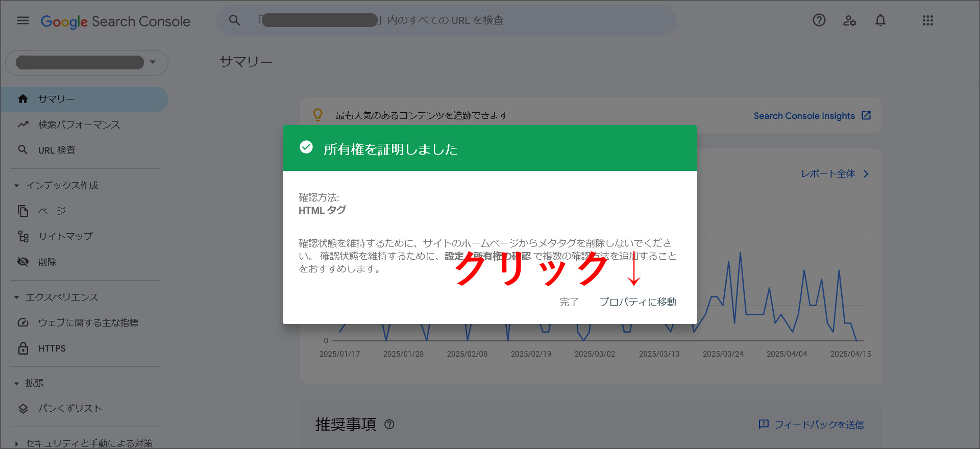The width and height of the screenshot is (980, 449).
Task: Click the pages icon beside ページ
Action: coord(23,211)
